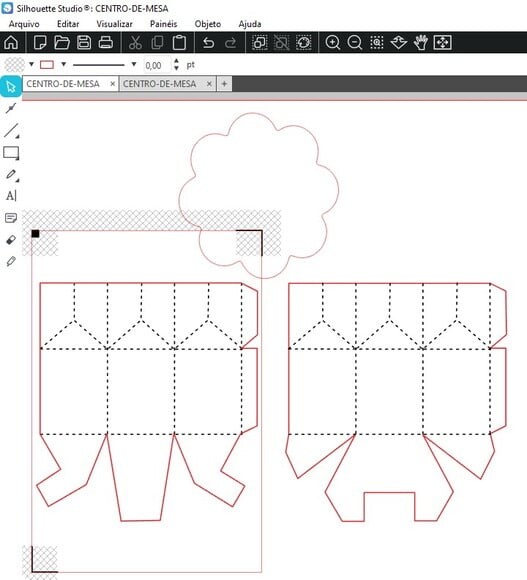The height and width of the screenshot is (580, 527).
Task: Click the Home icon in toolbar
Action: pos(11,43)
